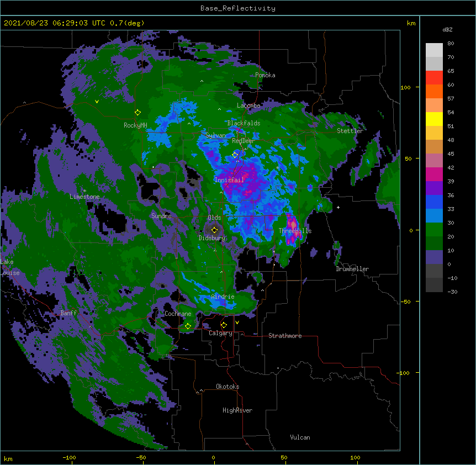Viewport: 476px width, 465px height.
Task: Click the ThreeHills city label
Action: pyautogui.click(x=295, y=231)
